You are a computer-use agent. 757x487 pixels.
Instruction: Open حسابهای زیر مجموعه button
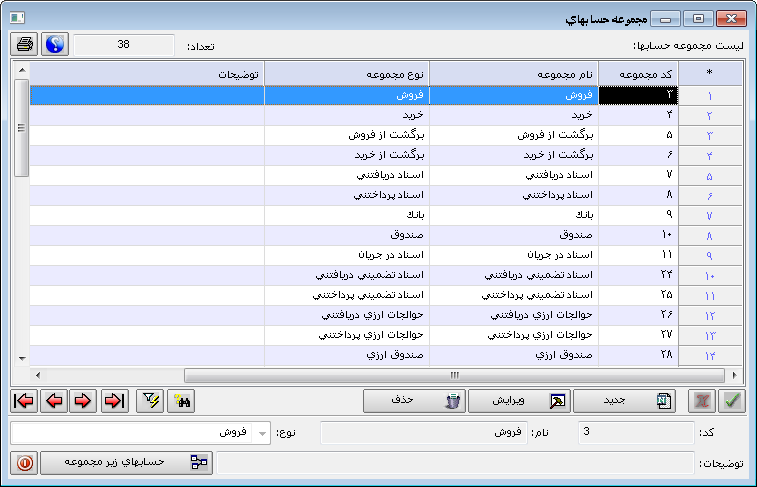[126, 463]
